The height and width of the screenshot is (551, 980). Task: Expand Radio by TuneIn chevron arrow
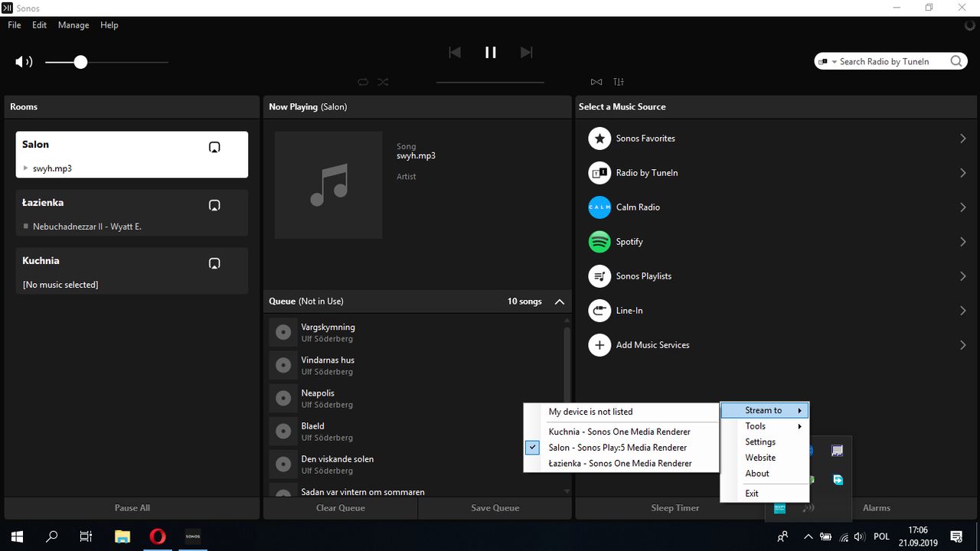(962, 173)
